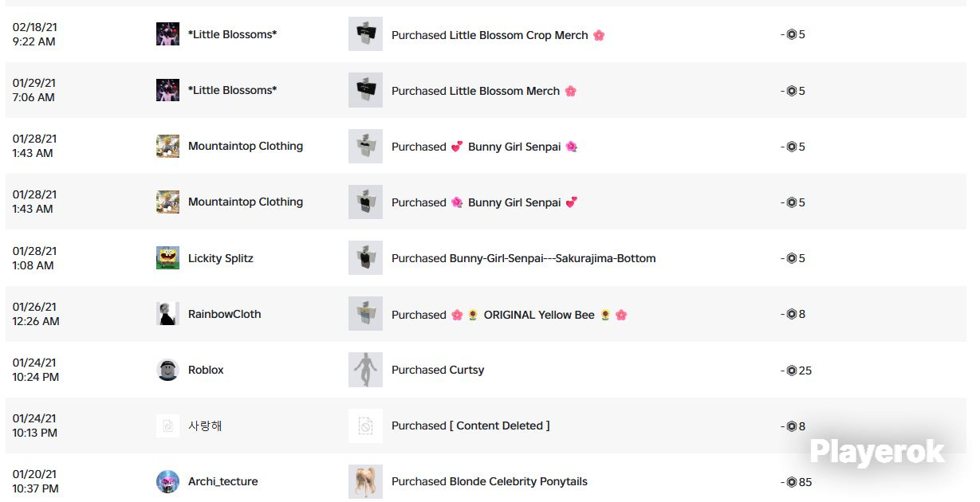Click the Lickity Splitz group name

tap(220, 258)
